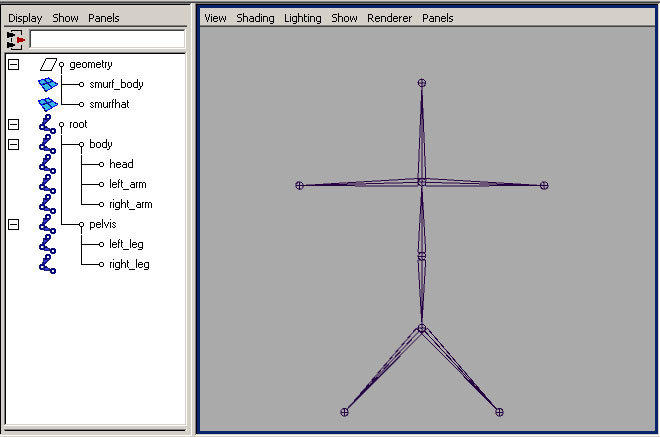Open the Display menu in outliner
Screen dimensions: 660x437
point(25,18)
